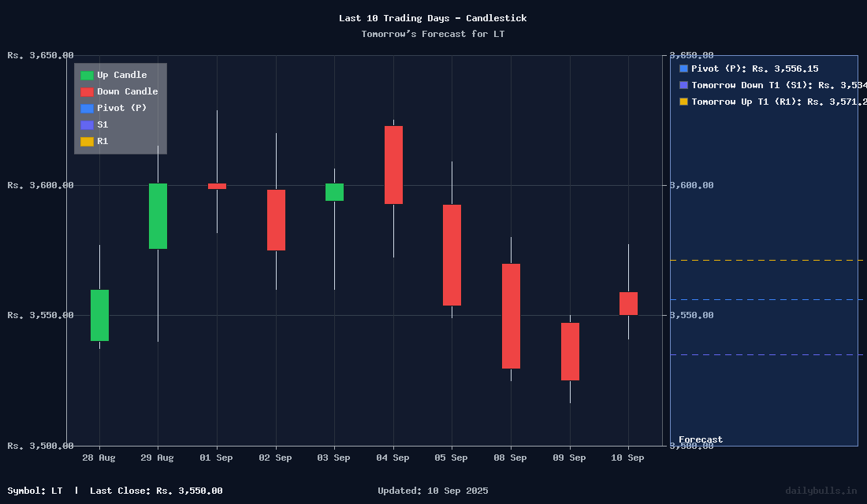The width and height of the screenshot is (867, 504).
Task: Click the 05 Sep red candle body
Action: (452, 255)
